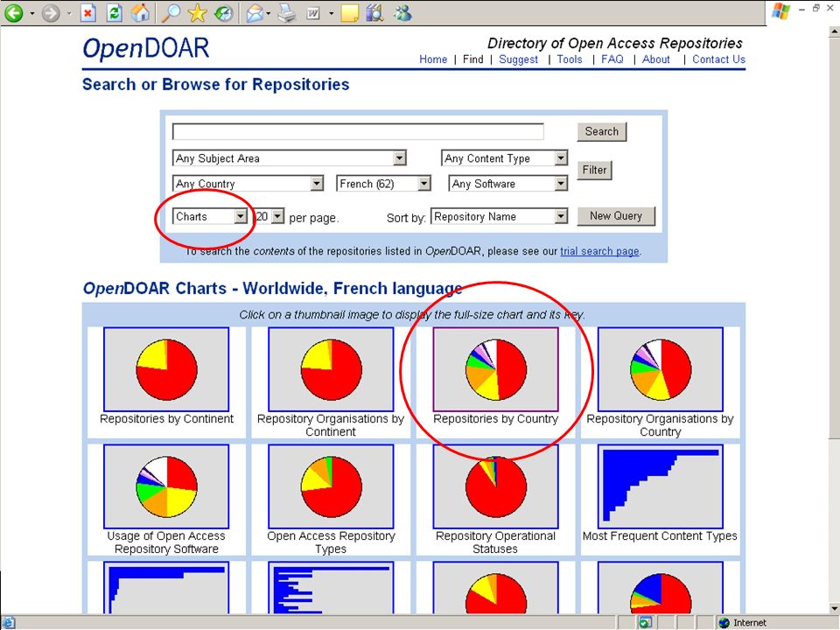Screen dimensions: 840x630
Task: Open Favorites star icon
Action: point(197,12)
